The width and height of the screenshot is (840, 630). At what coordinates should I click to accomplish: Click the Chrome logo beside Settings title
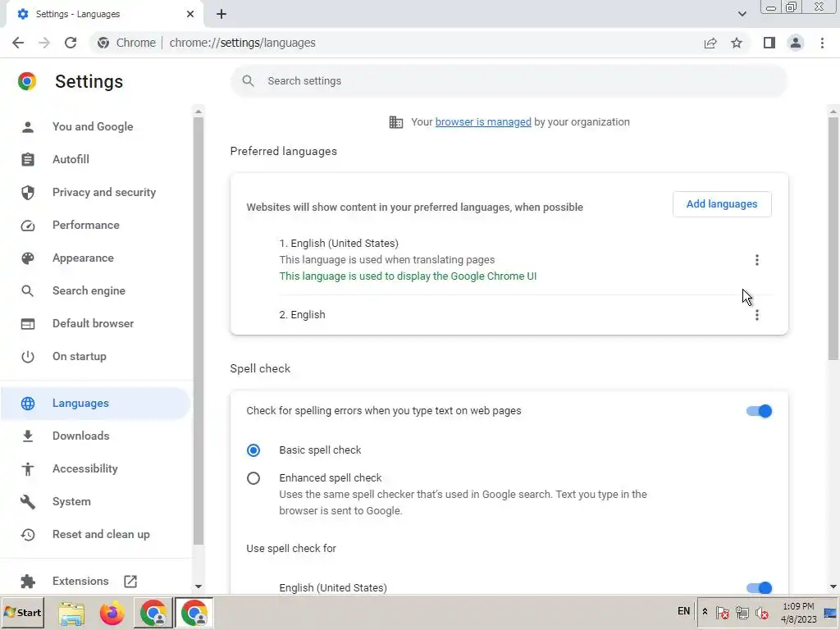coord(27,81)
